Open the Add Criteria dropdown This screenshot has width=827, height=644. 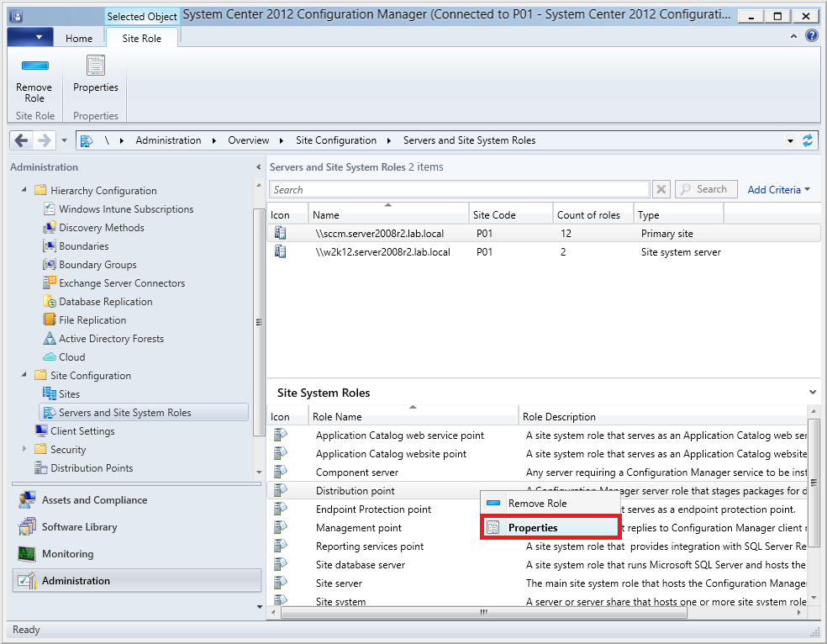[x=778, y=190]
